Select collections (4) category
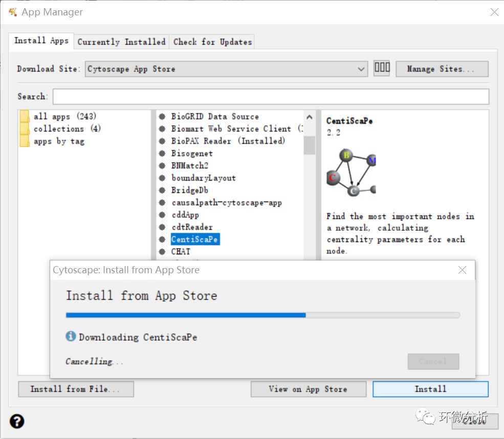Viewport: 504px width, 439px height. (x=67, y=128)
